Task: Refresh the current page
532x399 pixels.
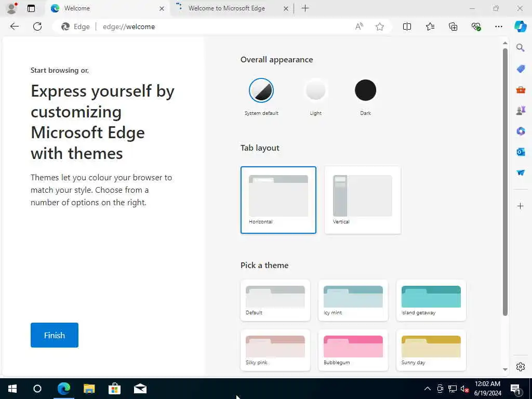Action: (x=37, y=26)
